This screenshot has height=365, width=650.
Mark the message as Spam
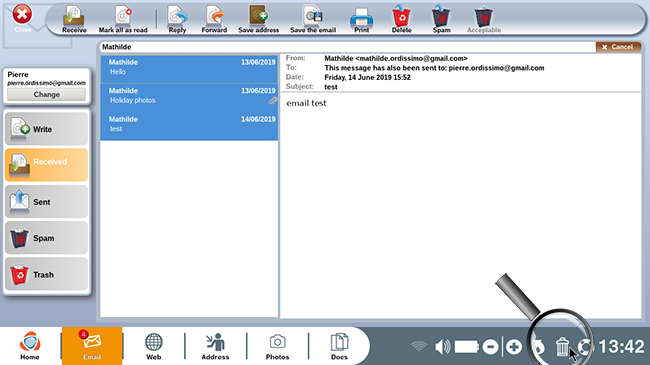click(x=441, y=19)
